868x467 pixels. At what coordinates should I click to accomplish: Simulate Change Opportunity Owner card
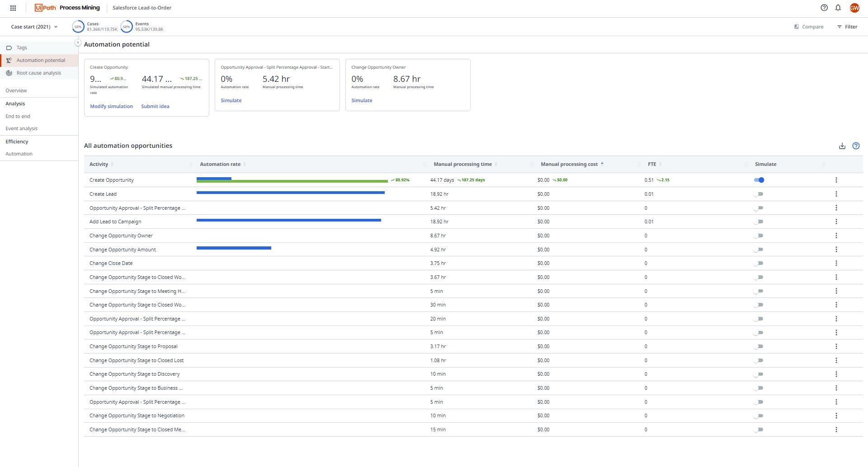(x=362, y=100)
